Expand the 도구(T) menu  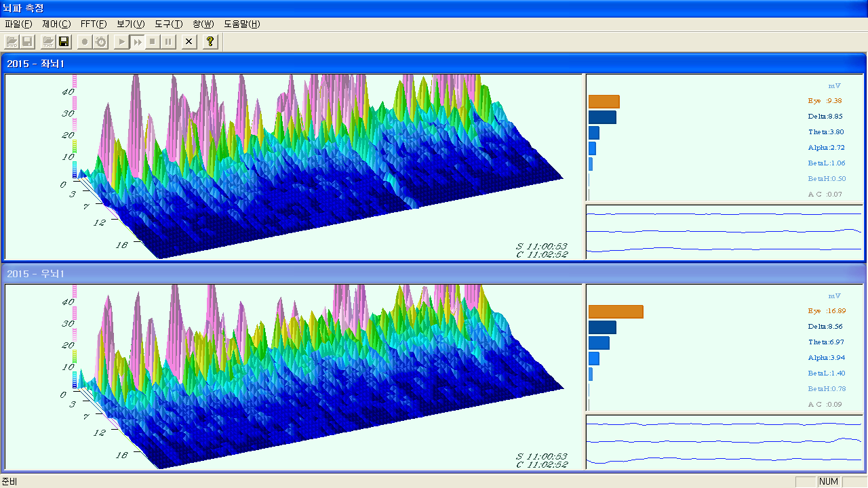169,24
